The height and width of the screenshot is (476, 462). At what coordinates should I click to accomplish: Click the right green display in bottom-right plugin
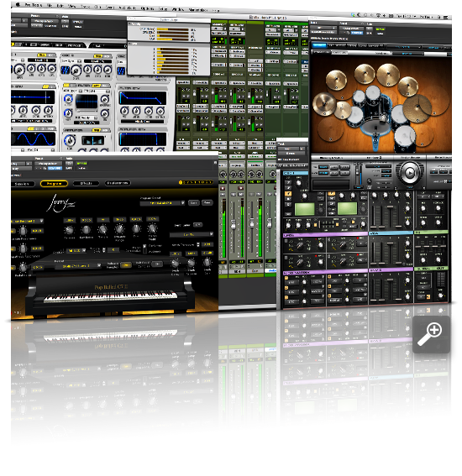(x=347, y=208)
